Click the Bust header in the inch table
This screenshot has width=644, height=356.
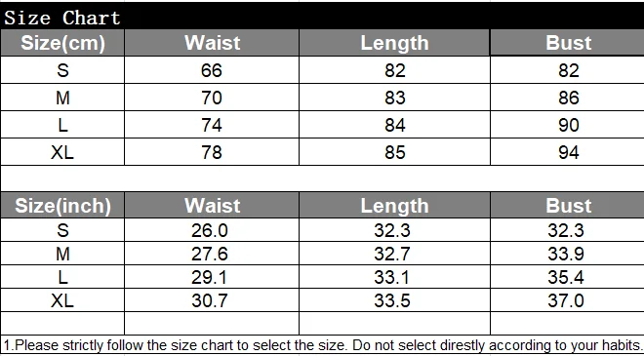point(567,205)
